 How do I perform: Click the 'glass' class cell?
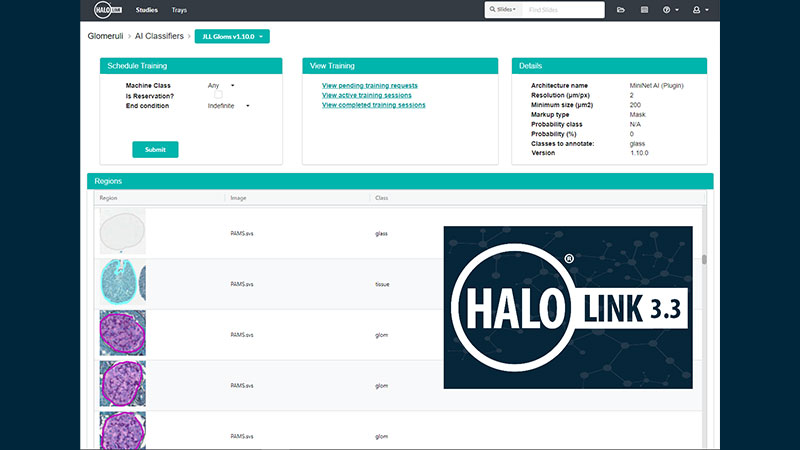(x=381, y=234)
